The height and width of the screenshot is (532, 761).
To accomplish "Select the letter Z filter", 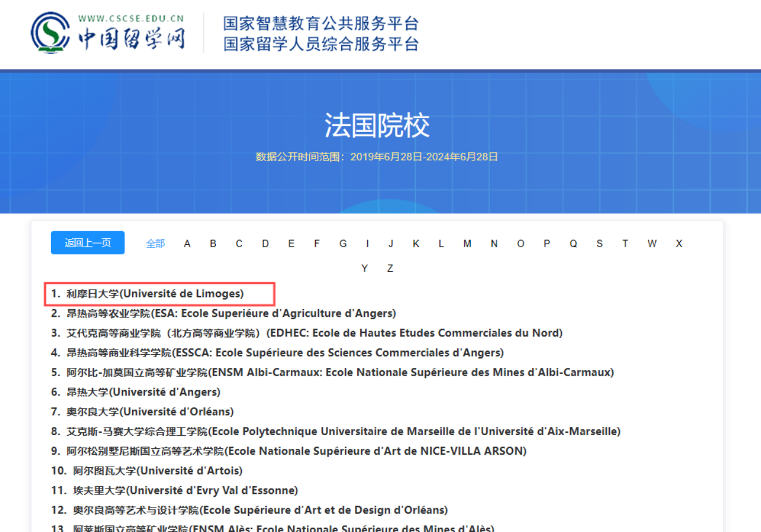I will pos(390,269).
